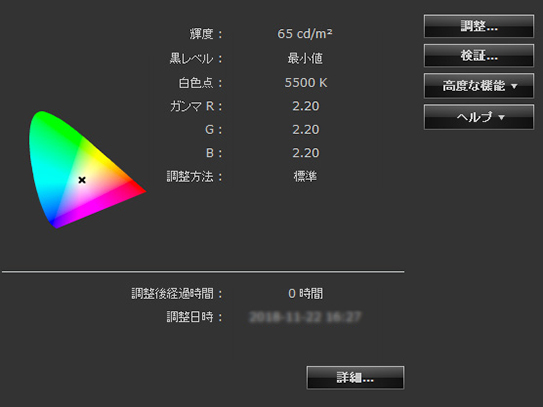The height and width of the screenshot is (407, 543).
Task: Click the gamma R 2.20 value
Action: click(305, 106)
